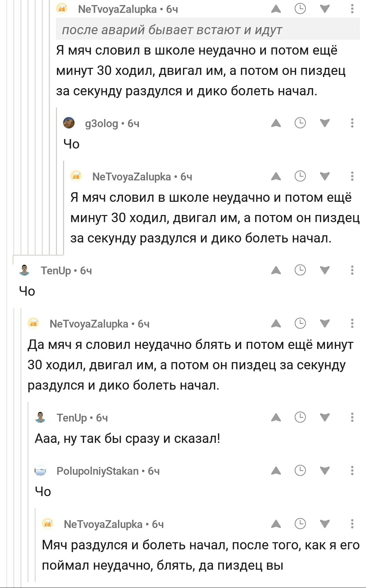366x588 pixels.
Task: Click clock icon on g3olog's comment
Action: point(300,123)
